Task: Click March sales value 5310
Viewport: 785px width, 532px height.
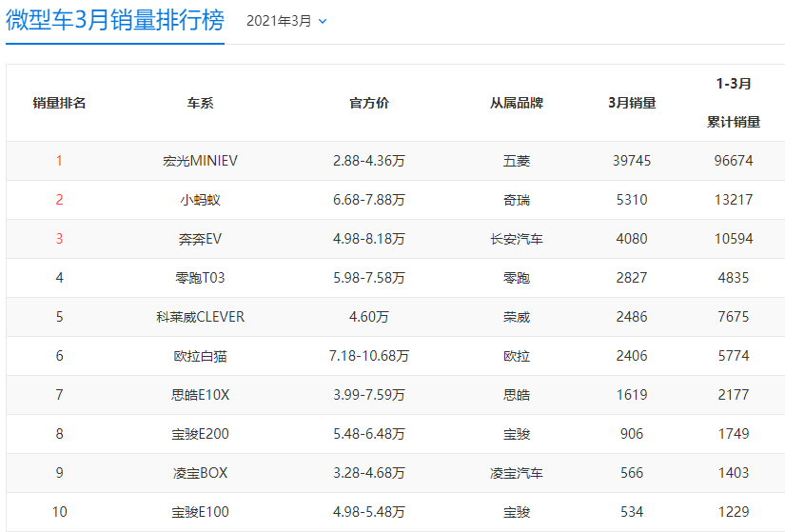Action: coord(632,200)
